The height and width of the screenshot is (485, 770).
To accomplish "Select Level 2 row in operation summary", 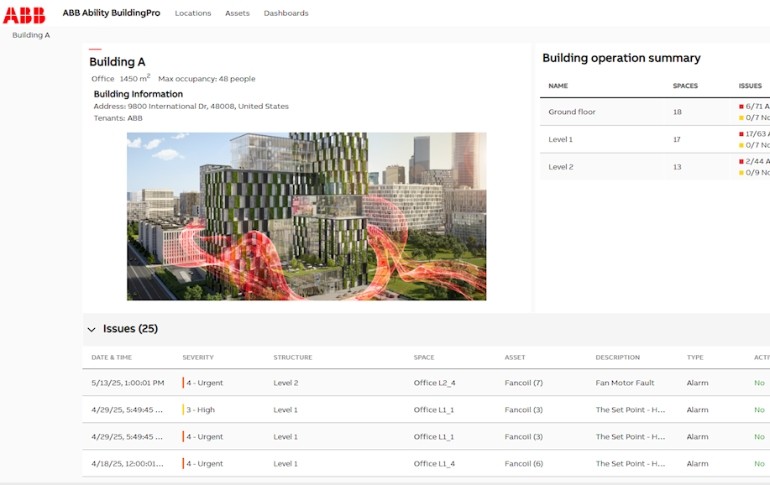I will click(x=655, y=167).
